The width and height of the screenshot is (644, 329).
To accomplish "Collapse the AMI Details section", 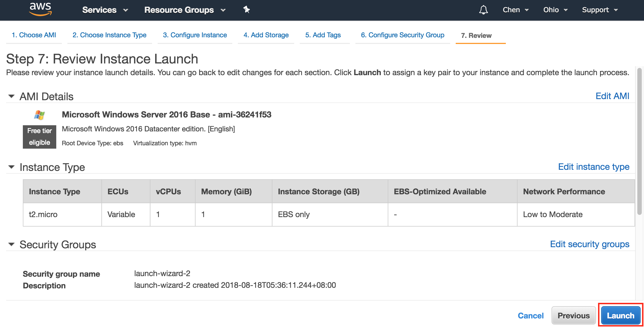I will (x=11, y=96).
